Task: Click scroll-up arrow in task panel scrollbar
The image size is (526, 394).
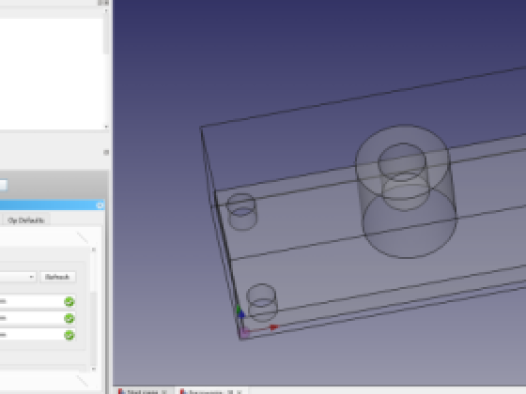Action: click(94, 250)
